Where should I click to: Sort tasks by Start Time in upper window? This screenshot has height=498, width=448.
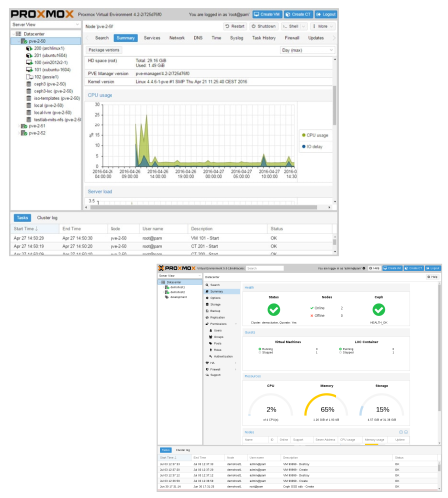[35, 229]
